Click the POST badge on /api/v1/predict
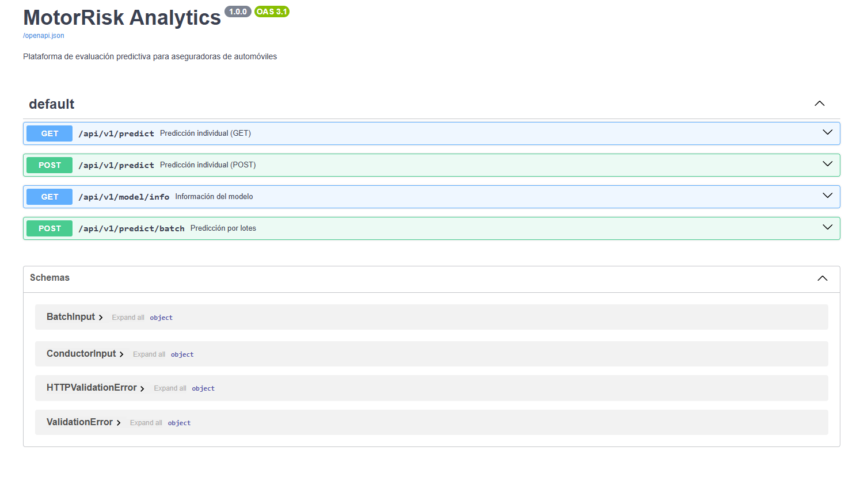Image resolution: width=868 pixels, height=485 pixels. (x=49, y=165)
